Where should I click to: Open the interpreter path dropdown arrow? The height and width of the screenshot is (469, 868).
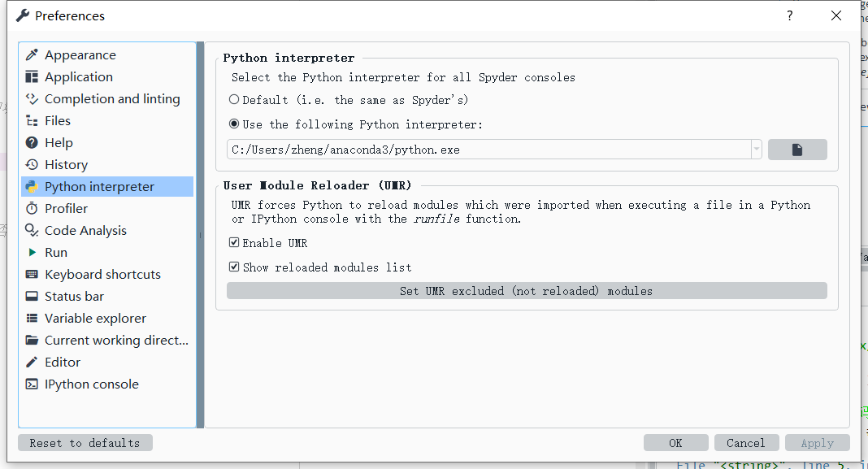point(756,150)
